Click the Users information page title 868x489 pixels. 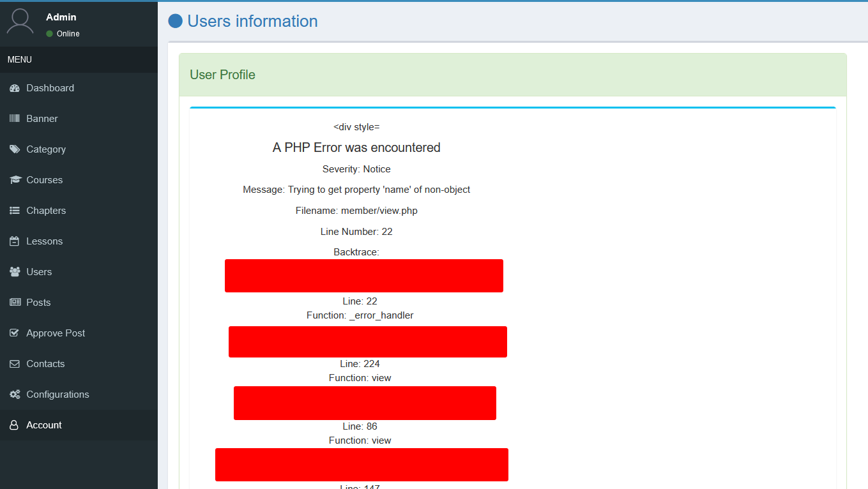[x=252, y=21]
